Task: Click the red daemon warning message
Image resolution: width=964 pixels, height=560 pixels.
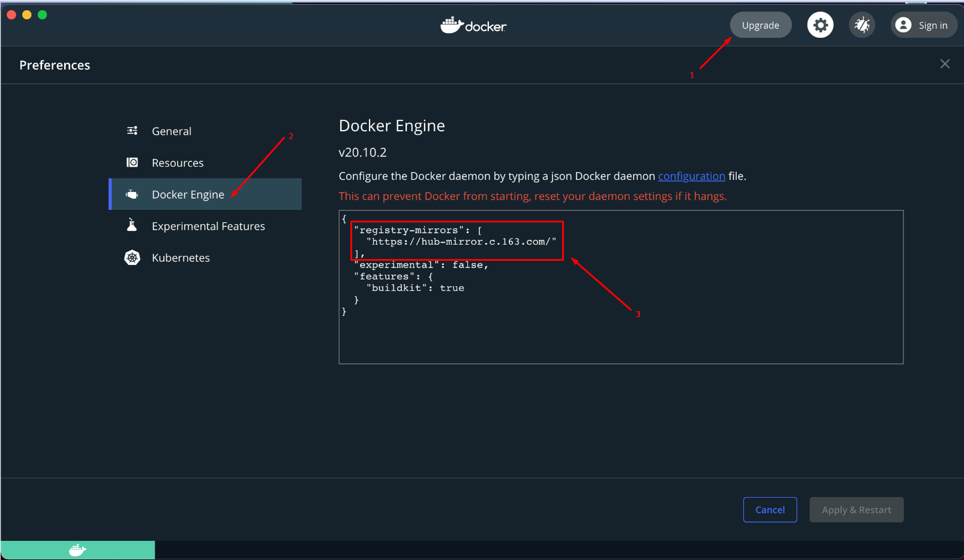Action: (x=533, y=196)
